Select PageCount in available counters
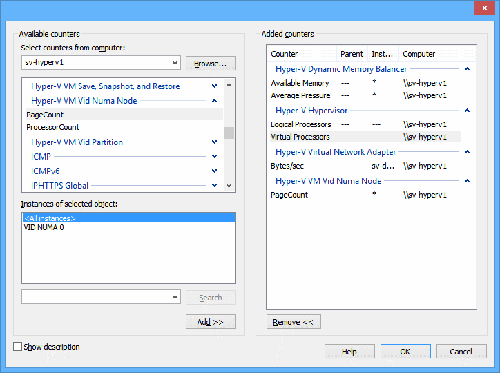This screenshot has height=373, width=500. pyautogui.click(x=124, y=114)
